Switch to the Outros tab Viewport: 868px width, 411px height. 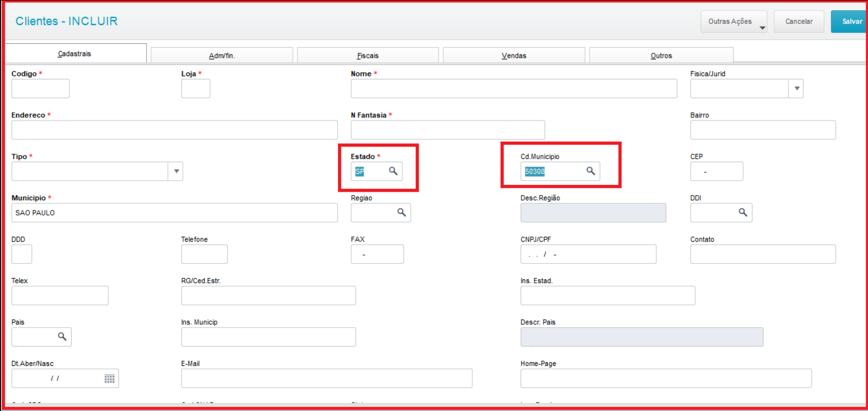661,55
